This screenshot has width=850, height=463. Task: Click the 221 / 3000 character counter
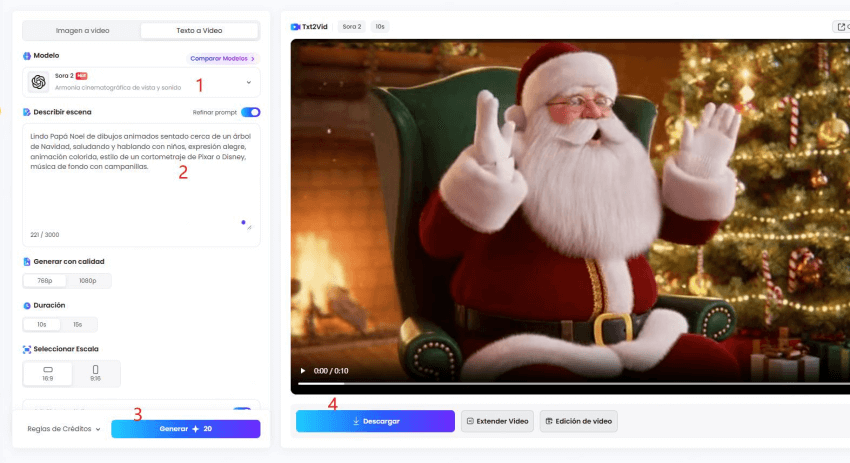(x=44, y=235)
